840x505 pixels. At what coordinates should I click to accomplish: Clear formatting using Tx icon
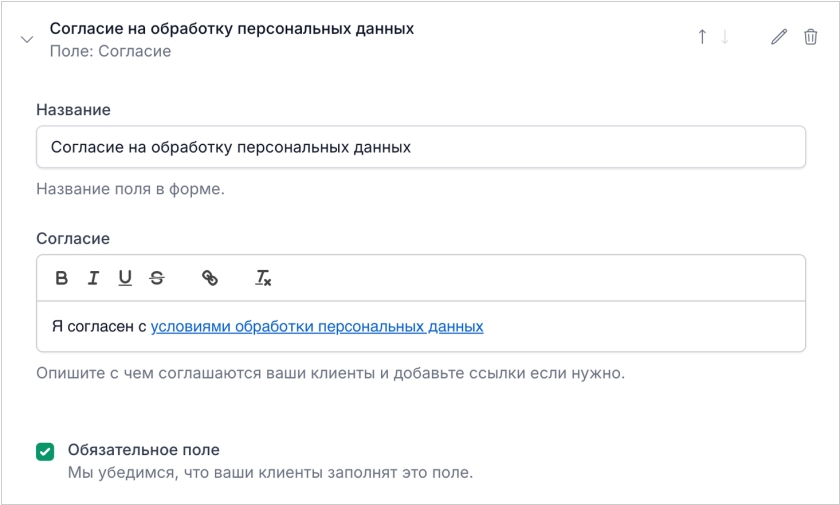pos(263,278)
